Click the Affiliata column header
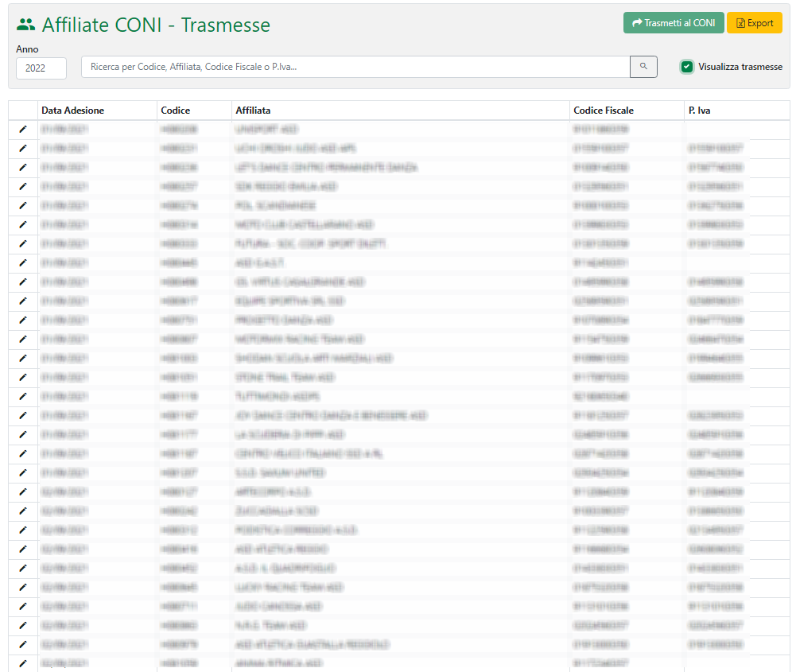Screen dimensions: 796x672 253,111
